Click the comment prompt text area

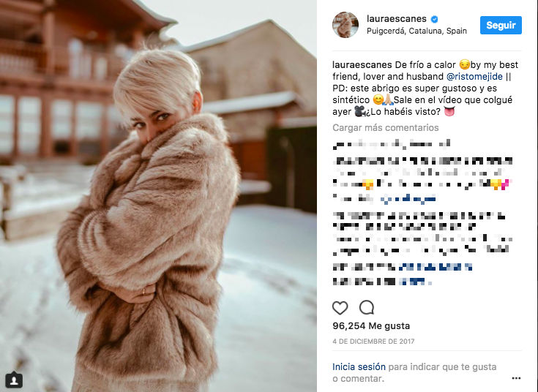[x=414, y=372]
